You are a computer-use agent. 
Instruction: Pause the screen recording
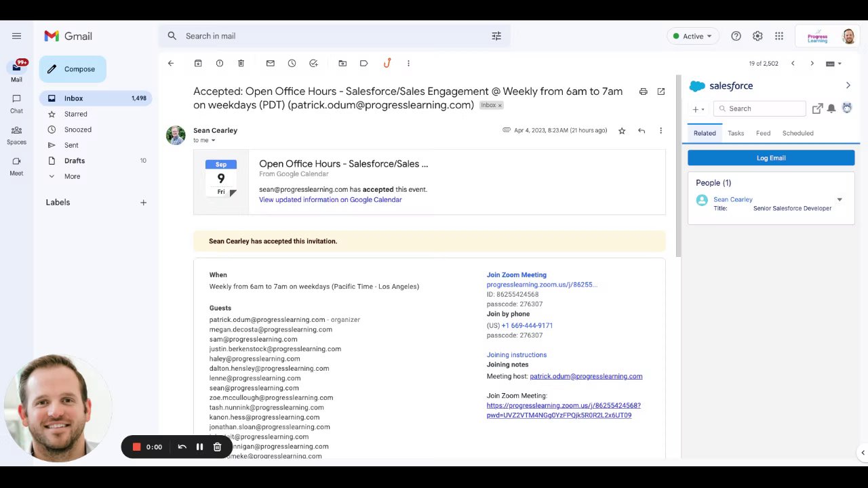tap(199, 447)
